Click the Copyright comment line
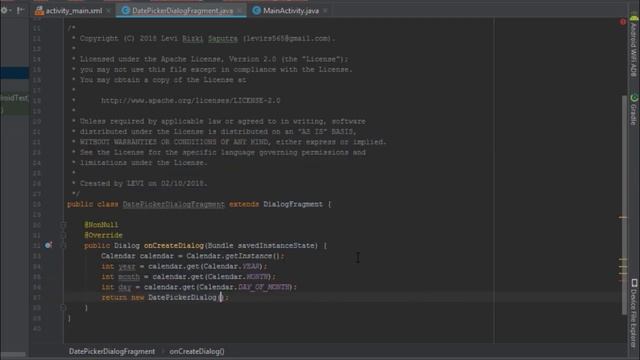Screen dimensions: 640x360 207,38
